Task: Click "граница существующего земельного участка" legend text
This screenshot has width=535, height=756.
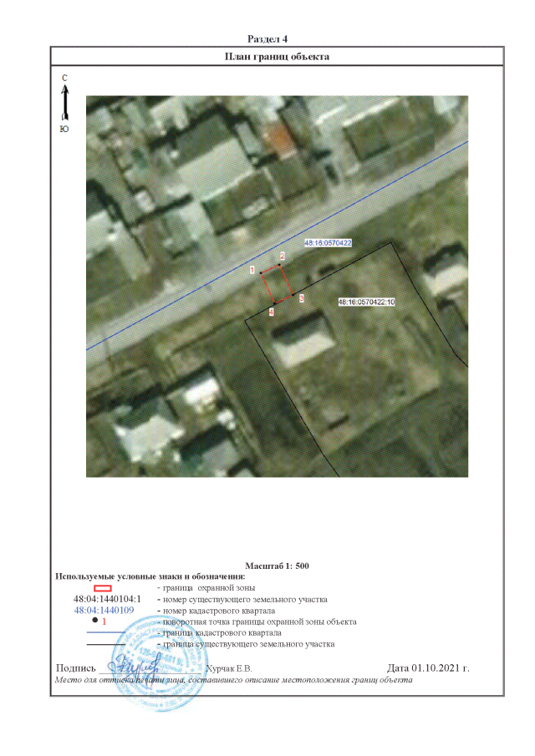Action: [x=248, y=644]
